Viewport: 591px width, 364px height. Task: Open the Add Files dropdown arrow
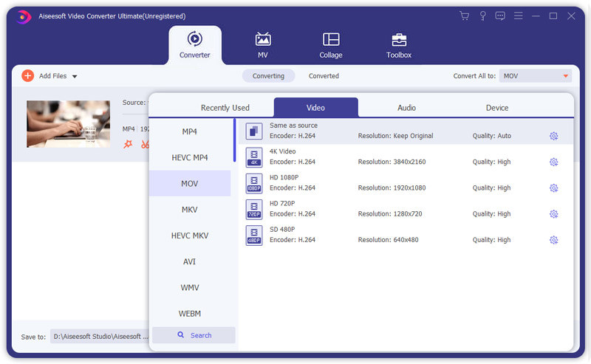click(75, 76)
